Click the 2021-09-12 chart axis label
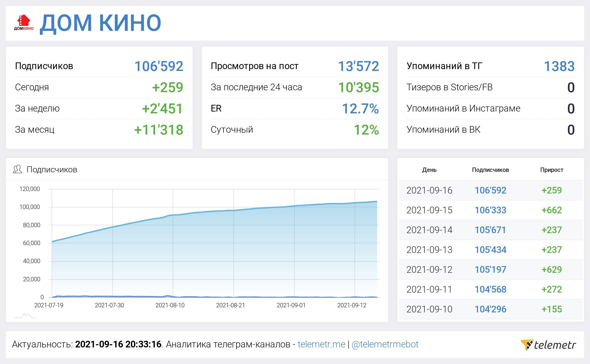Image resolution: width=590 pixels, height=364 pixels. 352,305
